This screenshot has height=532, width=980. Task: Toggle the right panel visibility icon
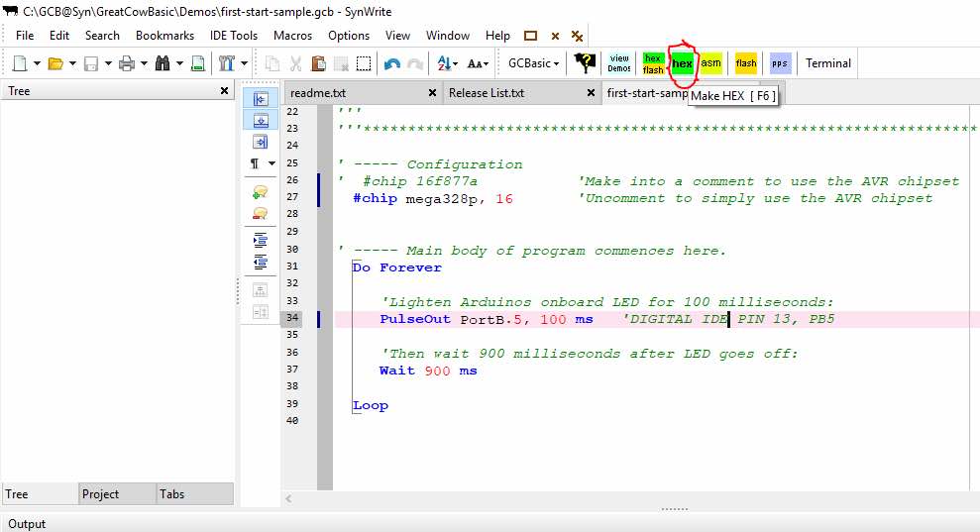261,142
